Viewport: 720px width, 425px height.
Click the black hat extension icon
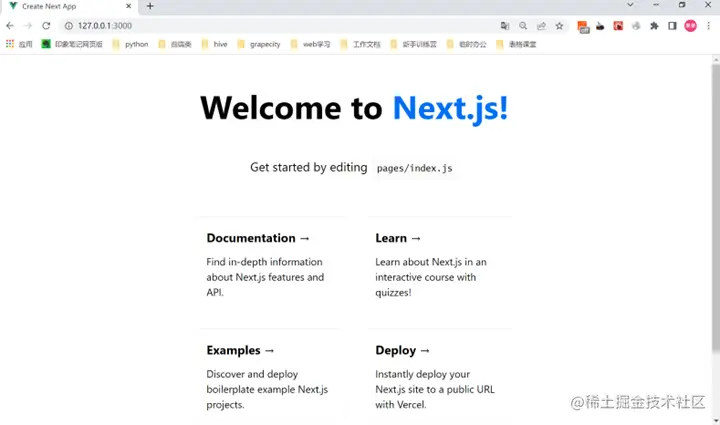click(600, 26)
